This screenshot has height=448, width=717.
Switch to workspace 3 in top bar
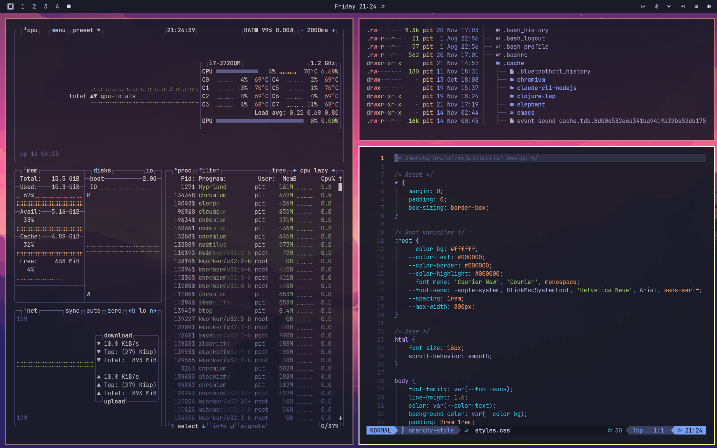pyautogui.click(x=45, y=6)
